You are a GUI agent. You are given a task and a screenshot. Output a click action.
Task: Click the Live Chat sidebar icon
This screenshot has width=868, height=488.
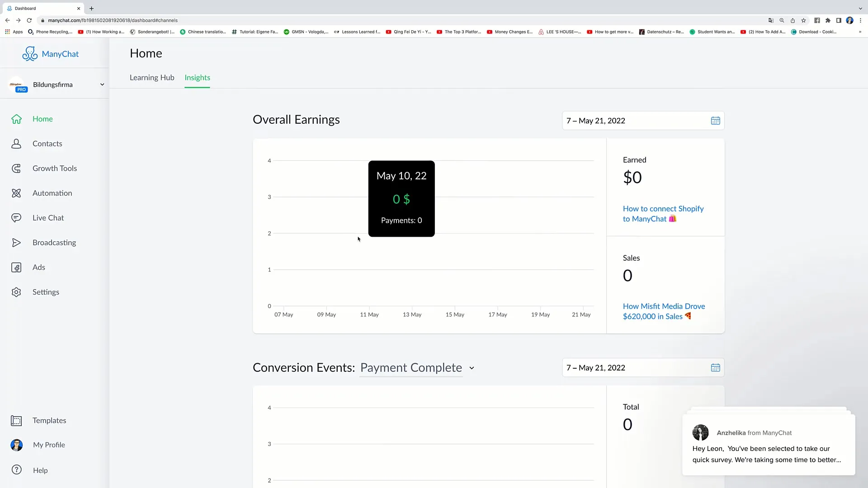16,217
